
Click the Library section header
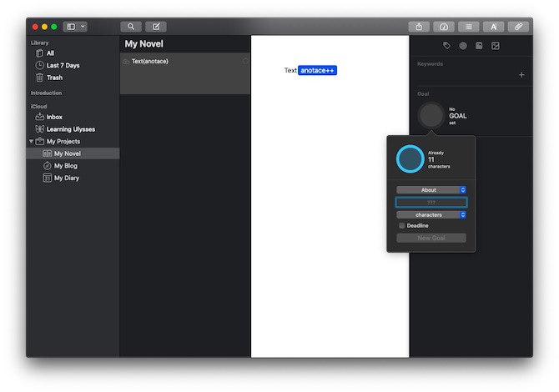39,43
